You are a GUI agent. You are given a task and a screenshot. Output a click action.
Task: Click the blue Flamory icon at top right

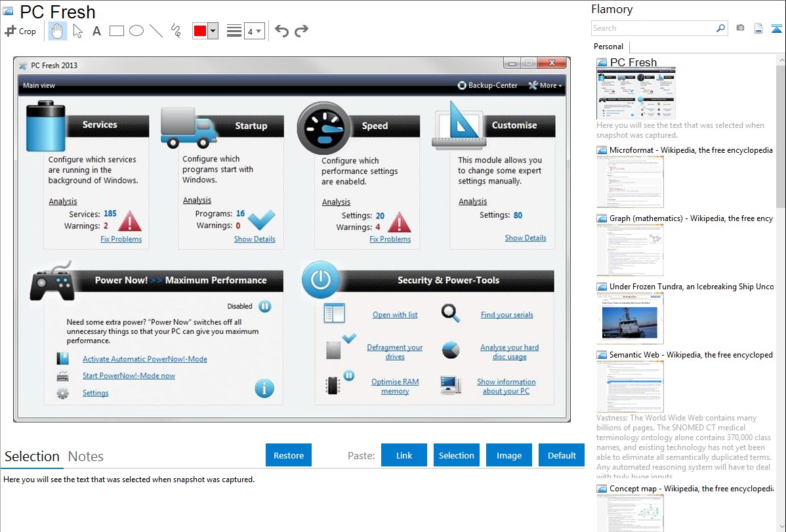pyautogui.click(x=776, y=28)
